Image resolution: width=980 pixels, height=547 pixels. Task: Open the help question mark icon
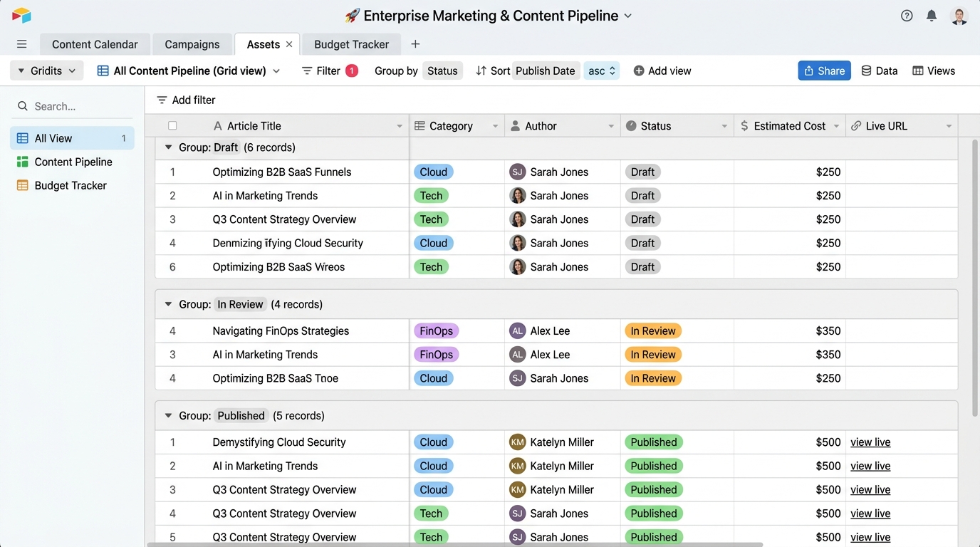(907, 16)
